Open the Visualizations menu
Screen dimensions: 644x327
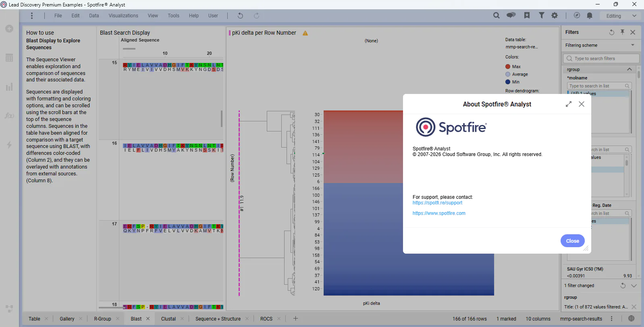[x=123, y=16]
